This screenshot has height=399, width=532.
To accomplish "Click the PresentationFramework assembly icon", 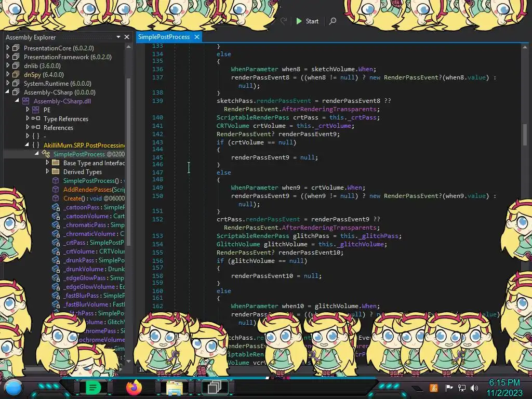I will [x=16, y=57].
